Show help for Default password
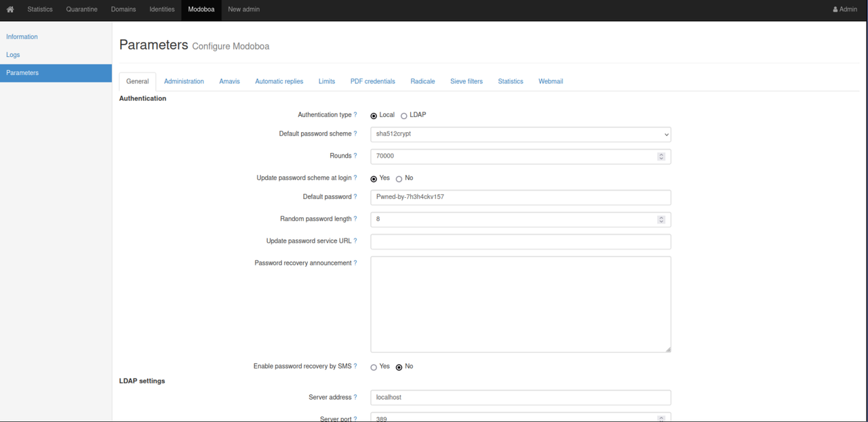Image resolution: width=868 pixels, height=422 pixels. pos(355,197)
